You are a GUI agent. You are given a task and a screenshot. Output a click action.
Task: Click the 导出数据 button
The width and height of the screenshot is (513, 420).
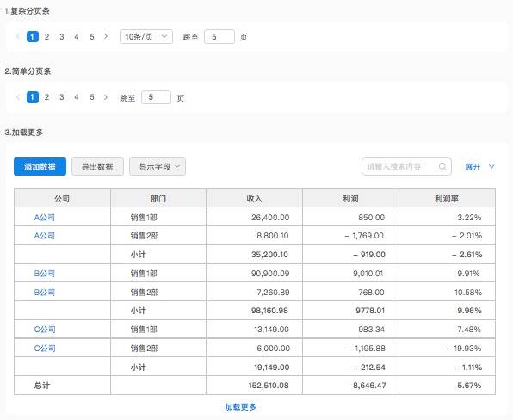coord(97,167)
